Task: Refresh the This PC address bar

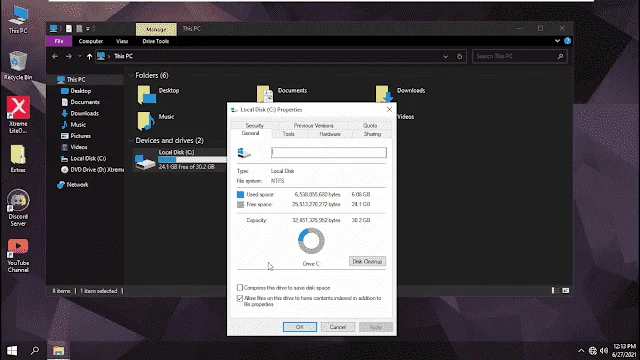Action: (x=460, y=56)
